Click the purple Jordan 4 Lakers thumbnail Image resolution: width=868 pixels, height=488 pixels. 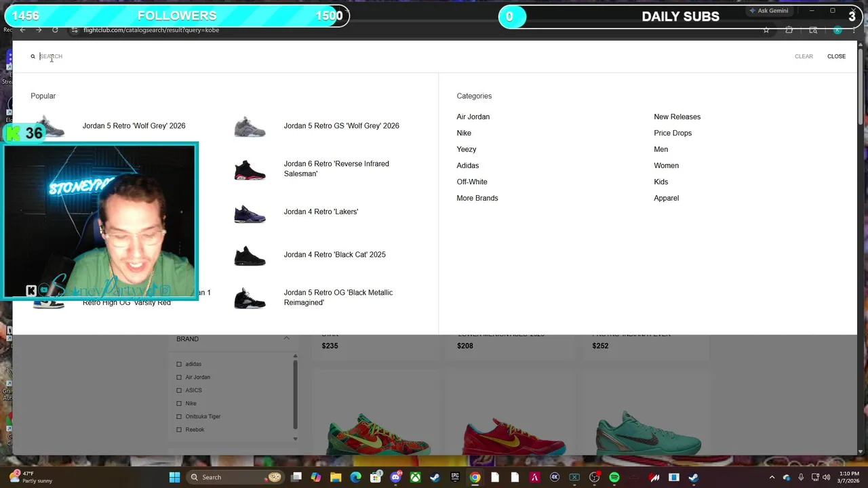(250, 213)
